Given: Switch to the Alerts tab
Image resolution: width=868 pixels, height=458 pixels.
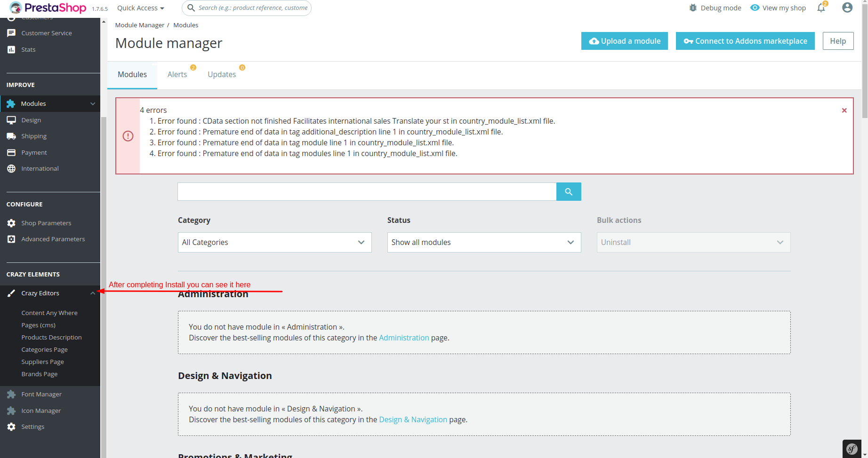Looking at the screenshot, I should pos(177,74).
